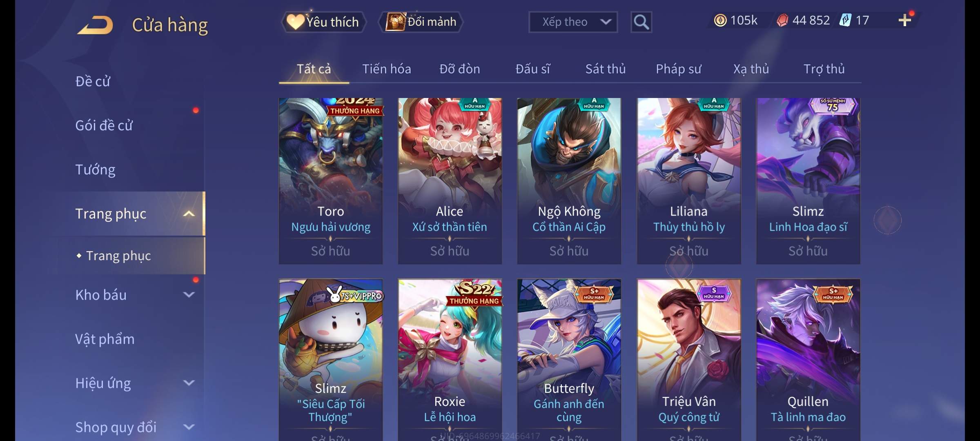Open Yêu thích favorites heart button
This screenshot has width=980, height=441.
pos(323,22)
